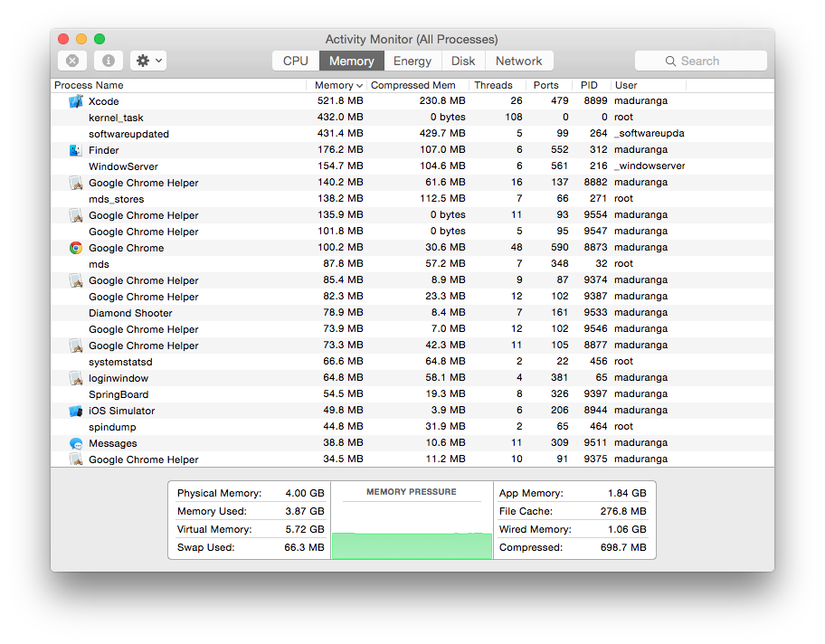
Task: Open the Network tab
Action: click(x=518, y=61)
